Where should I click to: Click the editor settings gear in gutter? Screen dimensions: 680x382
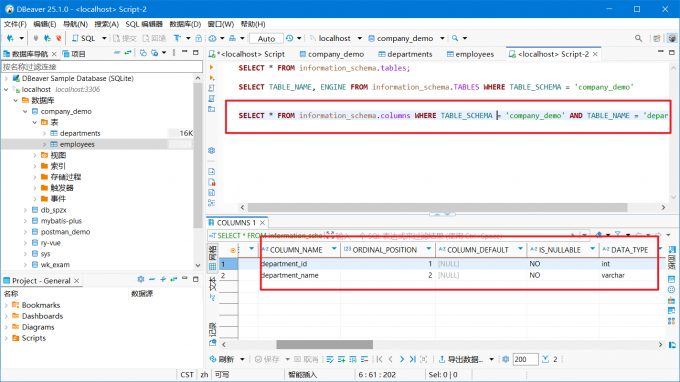click(x=212, y=150)
